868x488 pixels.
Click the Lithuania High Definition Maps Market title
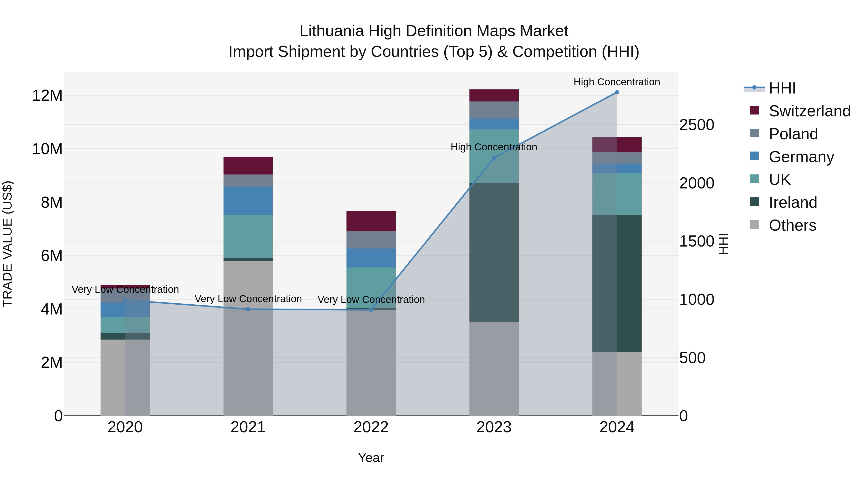pyautogui.click(x=434, y=31)
